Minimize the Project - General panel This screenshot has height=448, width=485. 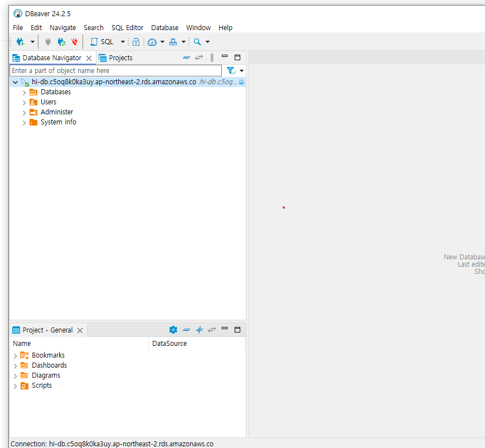(x=225, y=328)
